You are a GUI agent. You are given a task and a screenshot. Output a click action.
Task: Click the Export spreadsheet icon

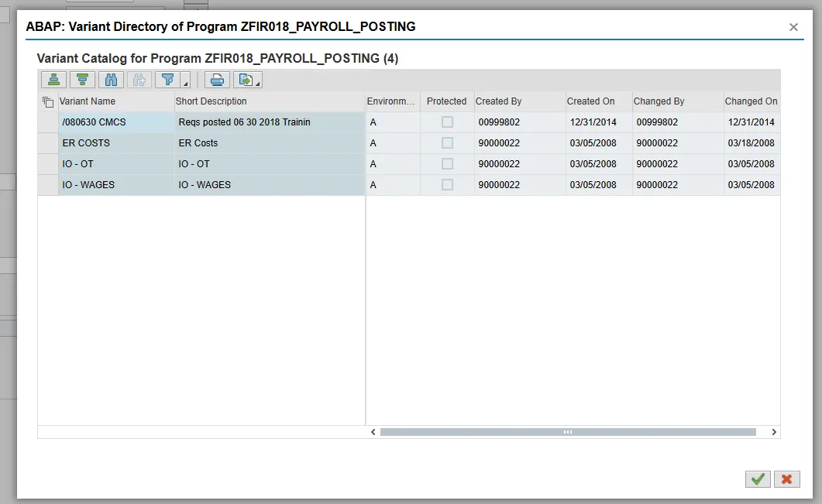click(x=245, y=80)
